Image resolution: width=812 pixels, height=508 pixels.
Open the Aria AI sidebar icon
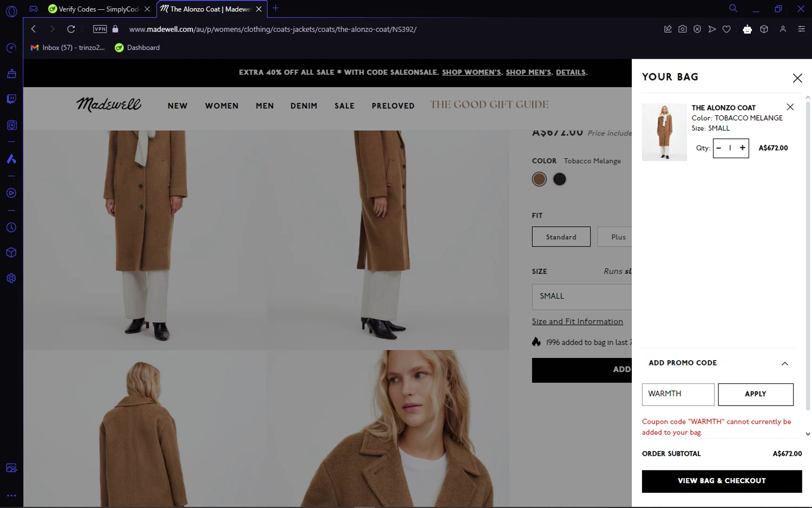(11, 159)
